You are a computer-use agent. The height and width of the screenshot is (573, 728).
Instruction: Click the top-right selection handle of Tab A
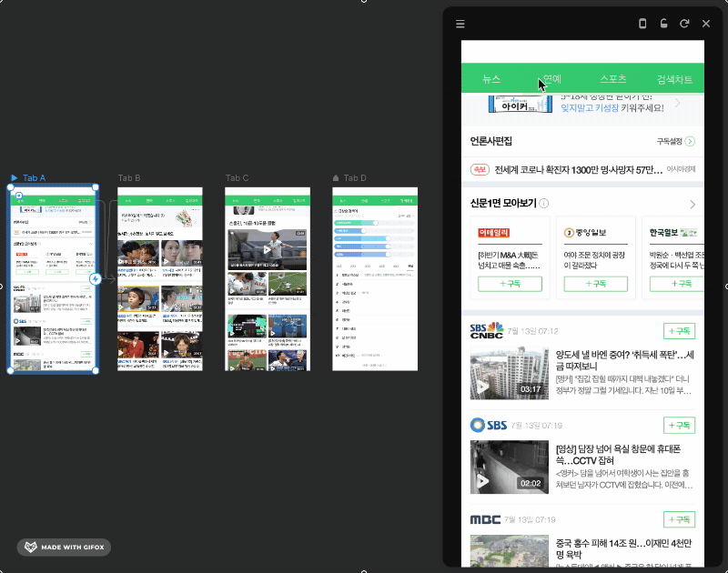pos(96,187)
